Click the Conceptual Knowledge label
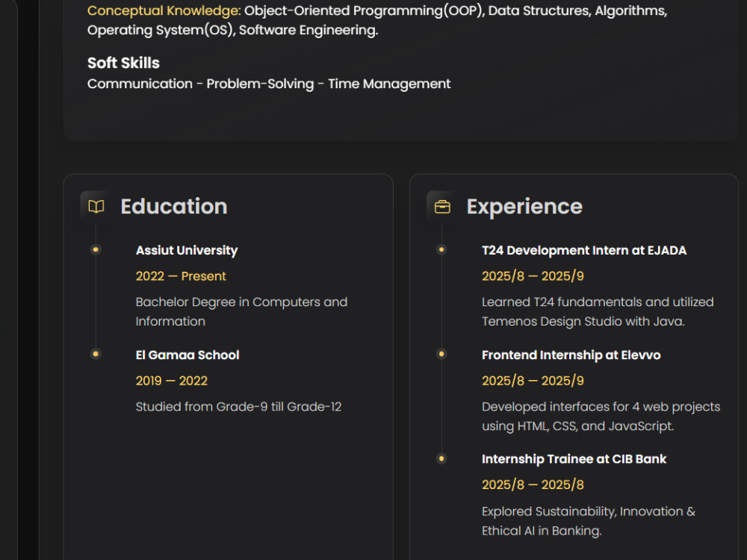Viewport: 747px width, 560px height. (x=164, y=10)
